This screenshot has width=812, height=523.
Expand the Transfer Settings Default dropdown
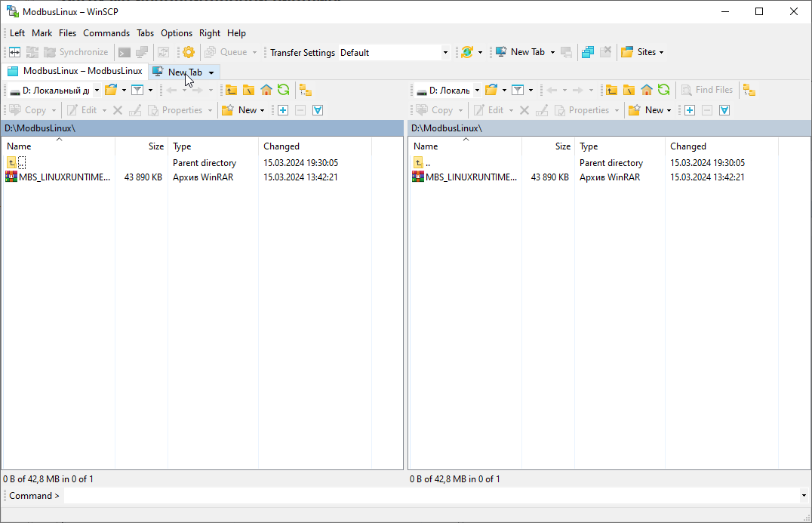click(x=445, y=52)
